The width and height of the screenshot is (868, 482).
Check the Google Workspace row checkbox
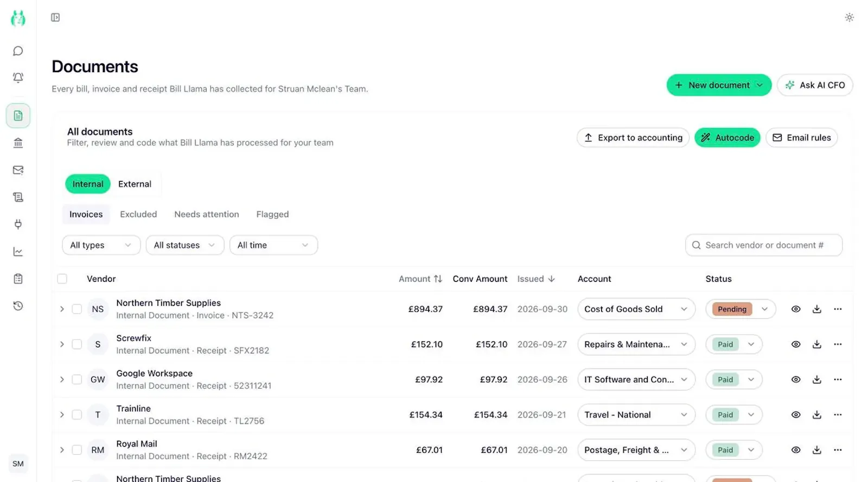77,380
